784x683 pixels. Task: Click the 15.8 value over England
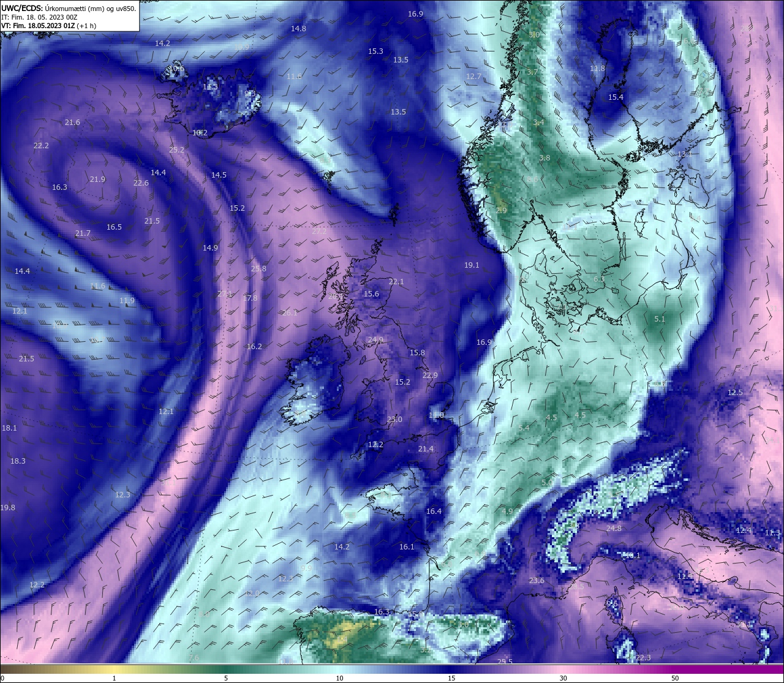(417, 353)
